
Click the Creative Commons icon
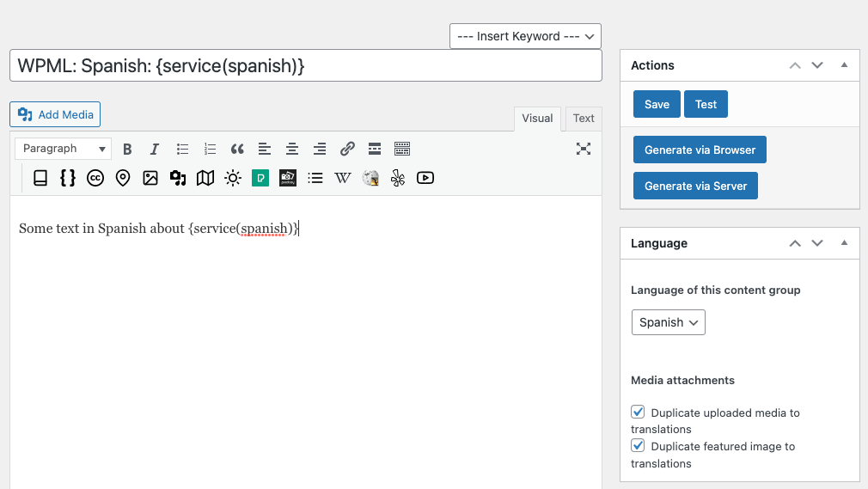click(95, 178)
